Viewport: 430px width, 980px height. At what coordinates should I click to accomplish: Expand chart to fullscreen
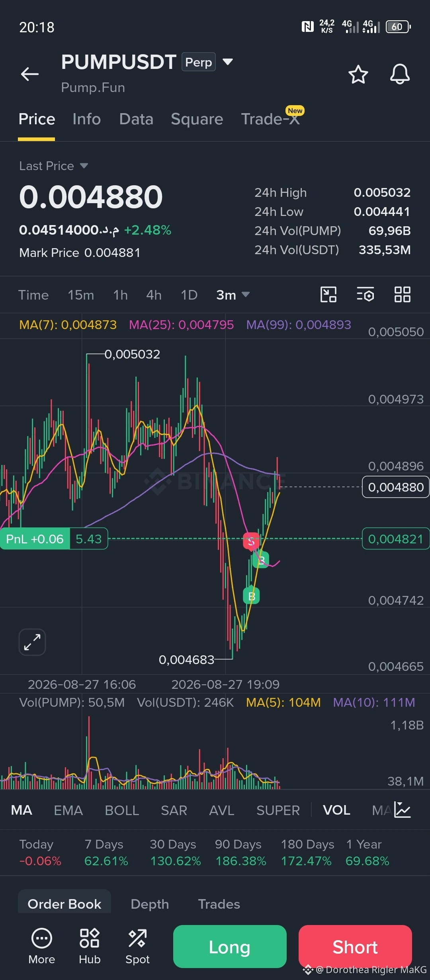pyautogui.click(x=32, y=642)
